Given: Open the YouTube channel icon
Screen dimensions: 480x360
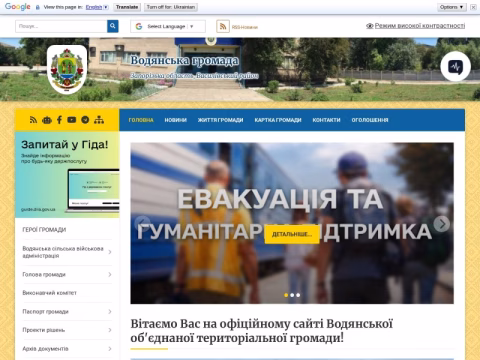Looking at the screenshot, I should point(72,120).
